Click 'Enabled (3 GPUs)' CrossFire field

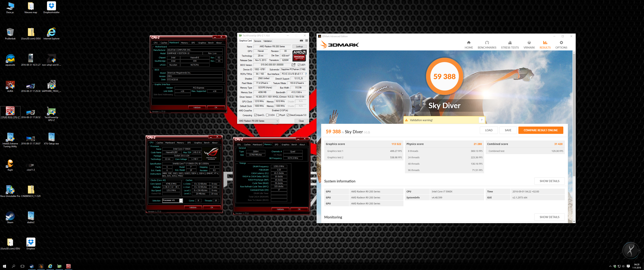click(280, 110)
